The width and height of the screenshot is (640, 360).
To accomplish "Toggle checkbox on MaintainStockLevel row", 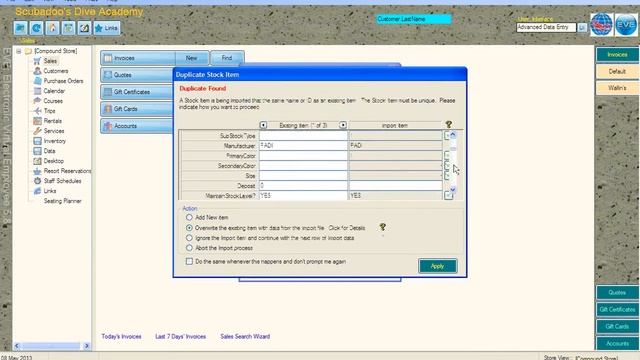I will coord(448,196).
